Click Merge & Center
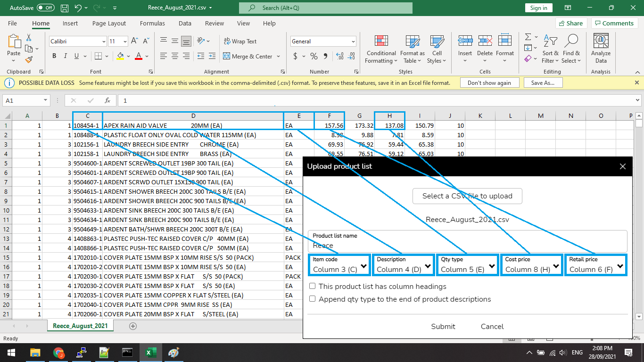This screenshot has height=362, width=644. pyautogui.click(x=248, y=56)
